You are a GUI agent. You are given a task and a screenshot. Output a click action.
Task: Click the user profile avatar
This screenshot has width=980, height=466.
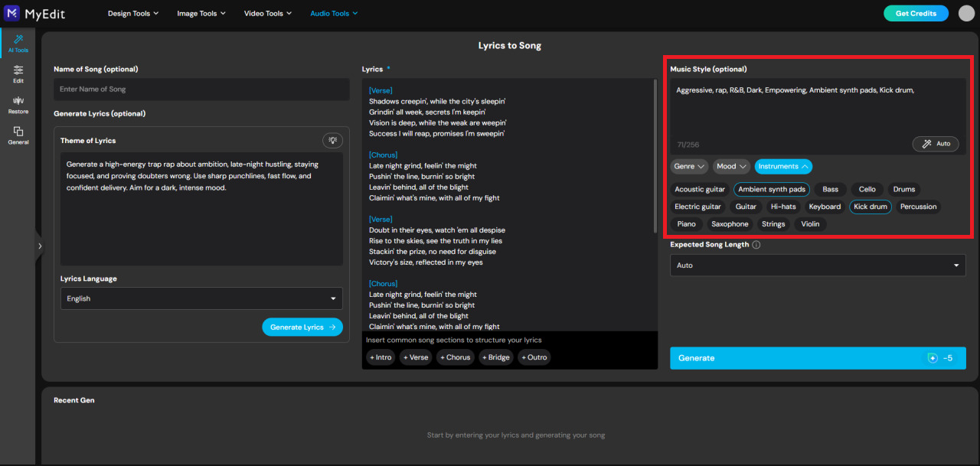(966, 13)
